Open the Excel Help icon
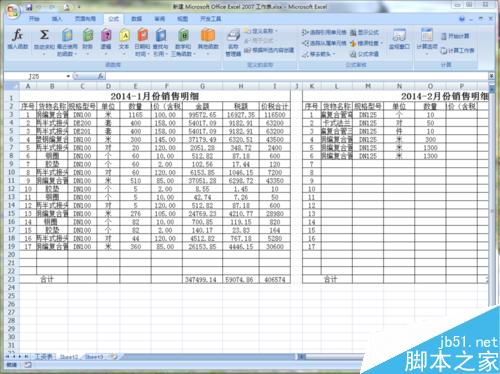The height and width of the screenshot is (374, 500). click(x=462, y=19)
